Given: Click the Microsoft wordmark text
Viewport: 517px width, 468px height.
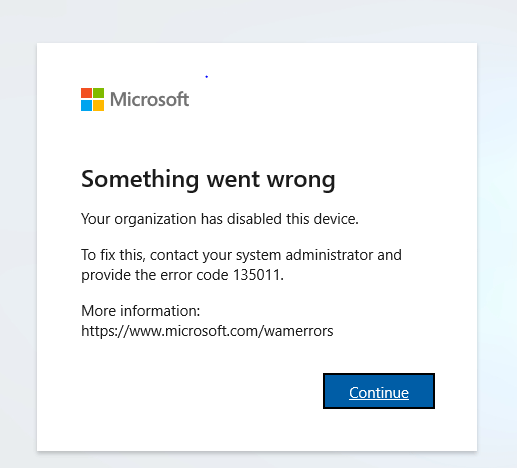Looking at the screenshot, I should pyautogui.click(x=150, y=99).
